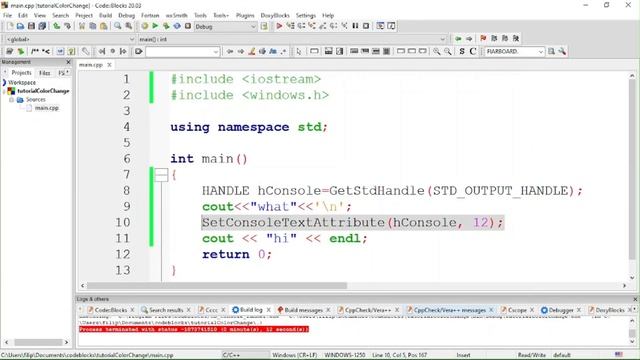Image resolution: width=640 pixels, height=360 pixels.
Task: Click the Open file toolbar icon
Action: point(20,26)
